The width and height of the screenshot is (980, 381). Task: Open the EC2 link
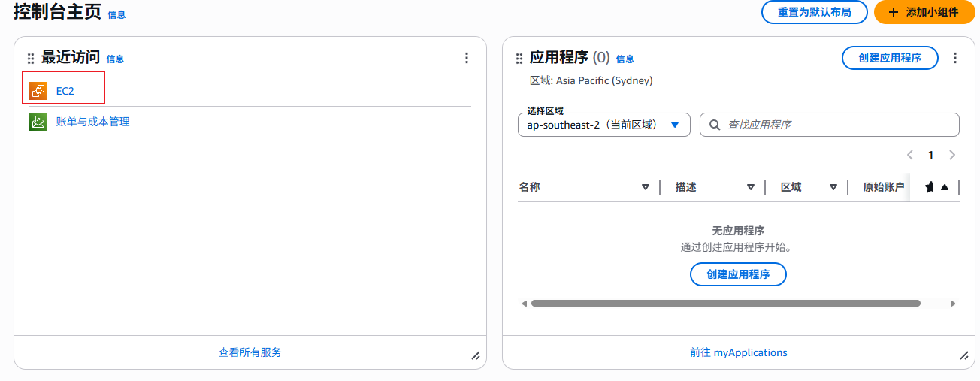tap(65, 91)
